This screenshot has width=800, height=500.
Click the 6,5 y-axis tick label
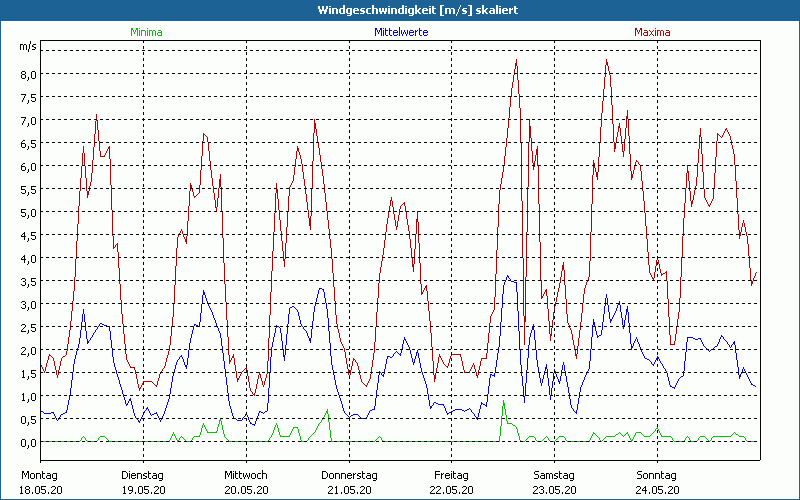pyautogui.click(x=27, y=143)
